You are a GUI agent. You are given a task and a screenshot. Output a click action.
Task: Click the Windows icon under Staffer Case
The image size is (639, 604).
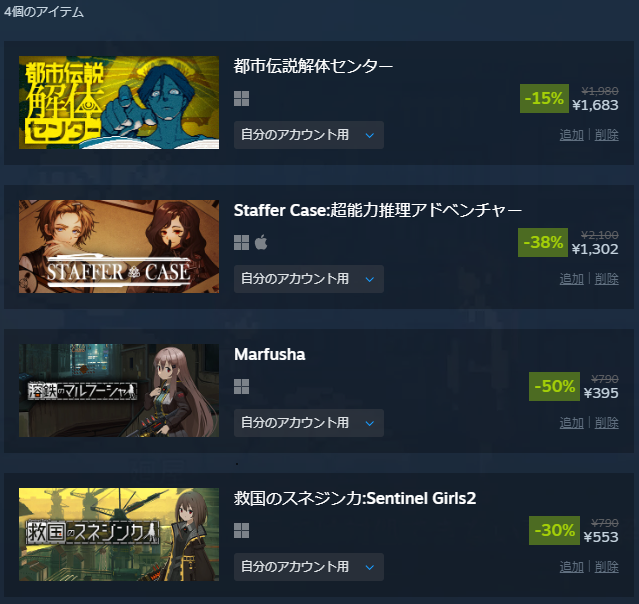241,242
